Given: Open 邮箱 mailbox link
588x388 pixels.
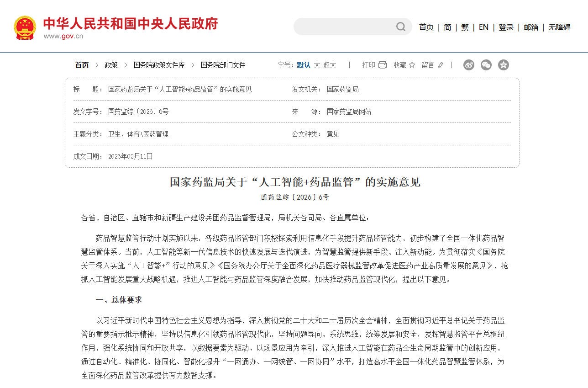Looking at the screenshot, I should 531,27.
